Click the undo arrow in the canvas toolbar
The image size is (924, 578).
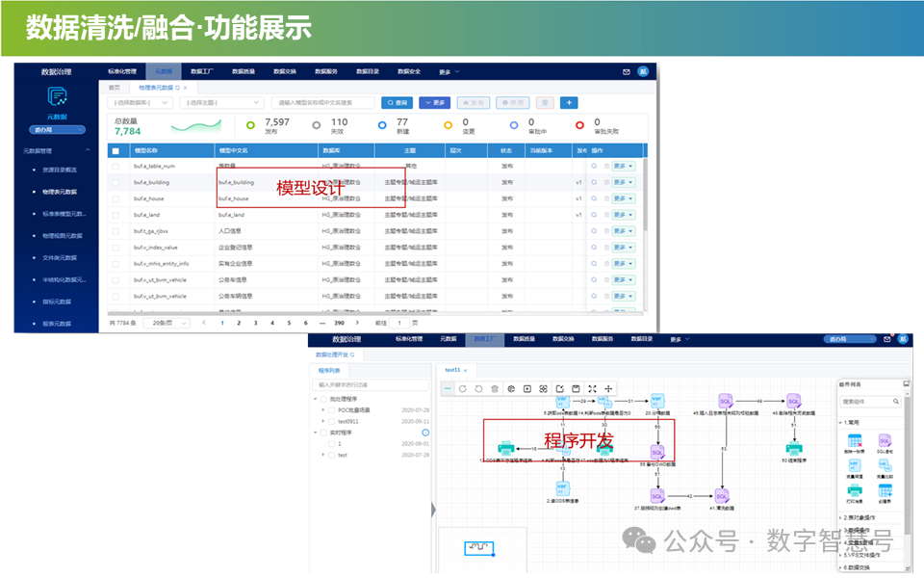[x=478, y=388]
